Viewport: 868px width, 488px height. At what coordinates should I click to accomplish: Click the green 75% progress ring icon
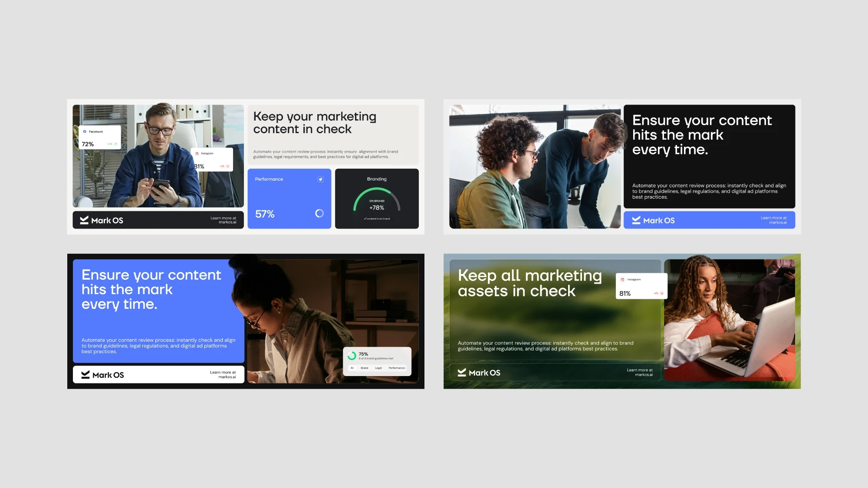352,356
